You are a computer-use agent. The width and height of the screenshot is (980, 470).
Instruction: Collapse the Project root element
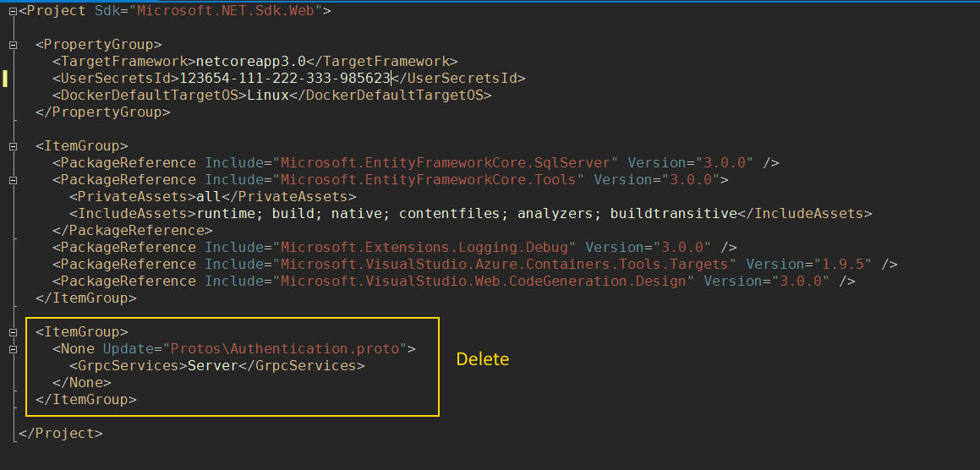[x=13, y=11]
